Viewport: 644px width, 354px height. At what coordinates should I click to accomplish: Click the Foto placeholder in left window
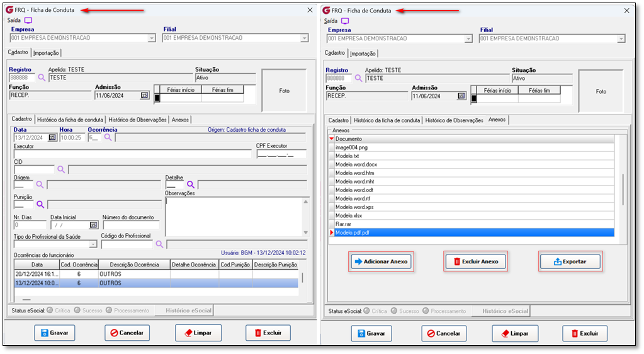[x=284, y=91]
